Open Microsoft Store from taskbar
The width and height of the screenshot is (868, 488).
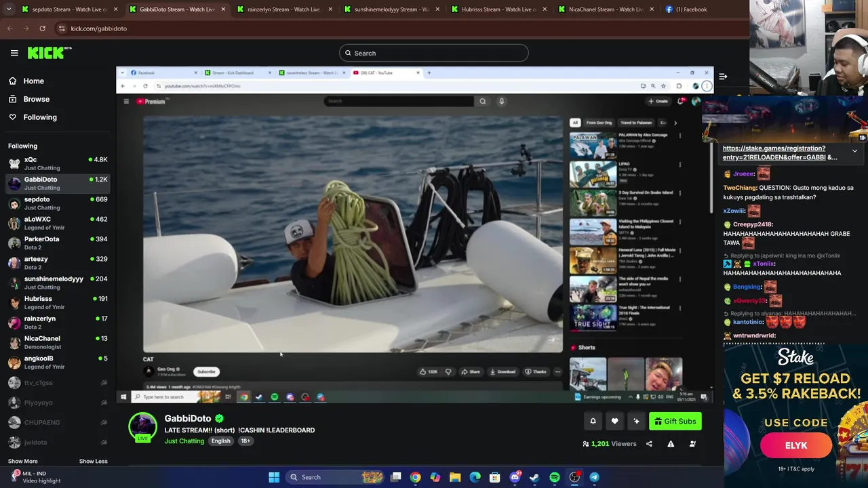[494, 477]
